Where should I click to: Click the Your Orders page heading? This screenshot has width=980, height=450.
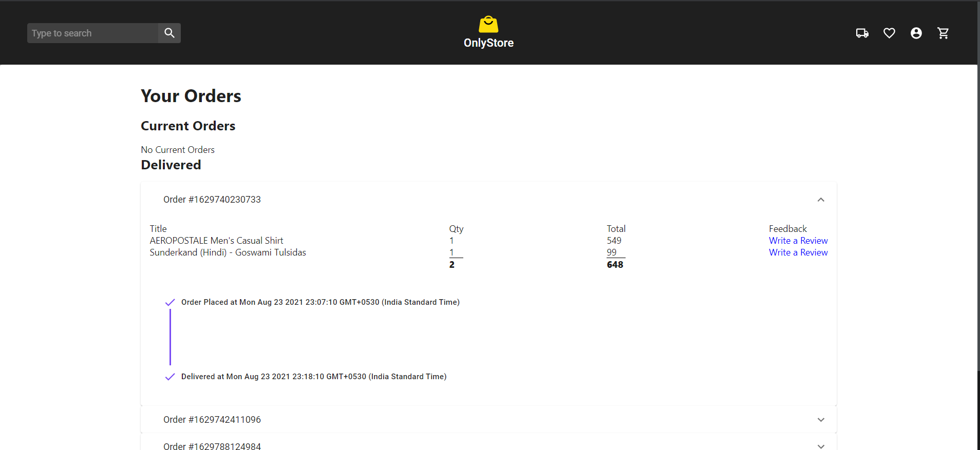pos(191,96)
